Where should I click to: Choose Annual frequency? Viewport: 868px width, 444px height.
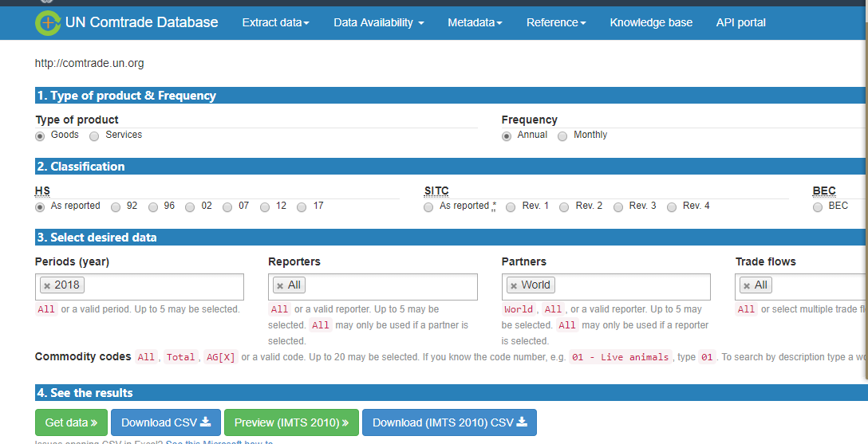[507, 136]
